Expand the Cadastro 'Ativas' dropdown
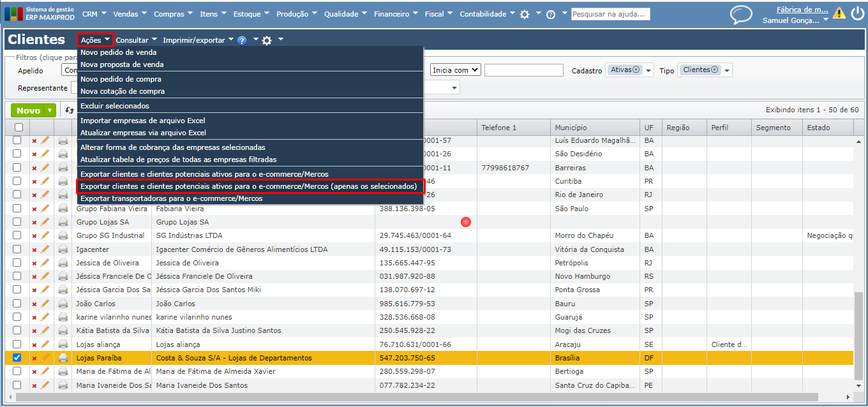 coord(648,70)
